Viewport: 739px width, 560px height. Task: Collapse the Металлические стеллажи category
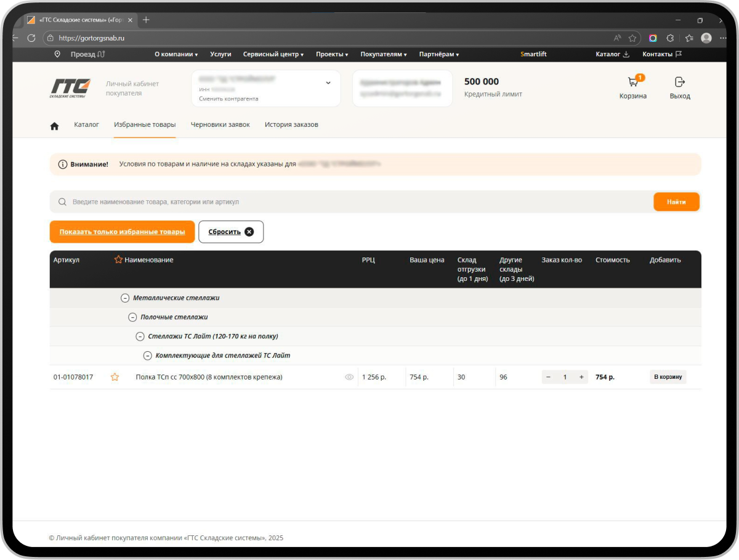(125, 298)
